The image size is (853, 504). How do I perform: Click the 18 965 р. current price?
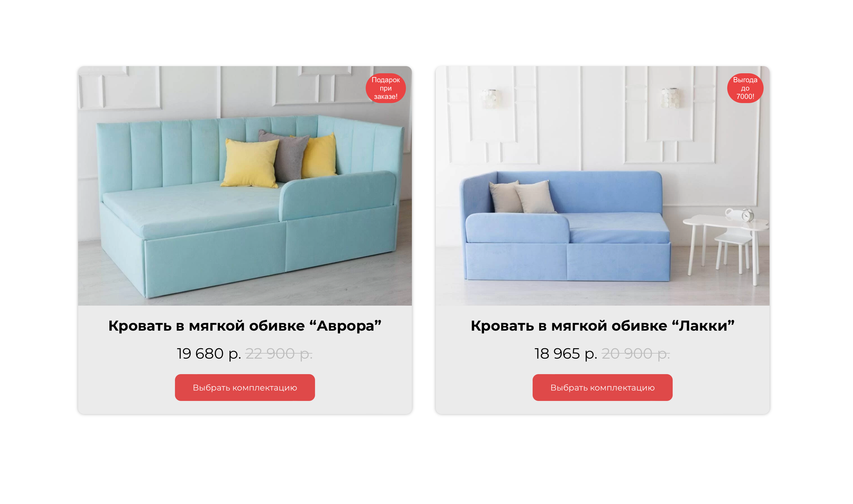(x=566, y=354)
